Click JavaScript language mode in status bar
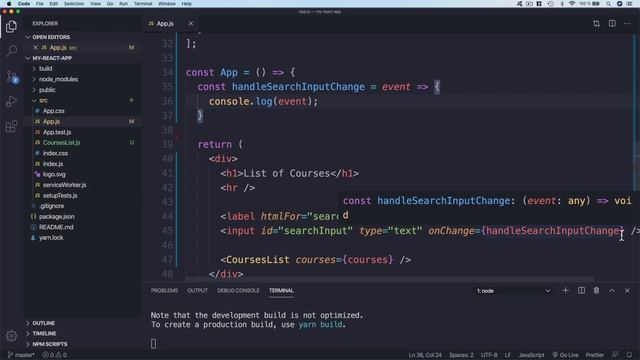Screen dimensions: 640x360 pos(531,355)
